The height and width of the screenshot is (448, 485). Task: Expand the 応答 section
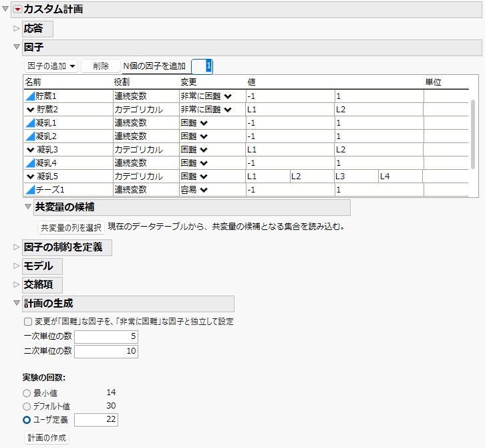[17, 29]
